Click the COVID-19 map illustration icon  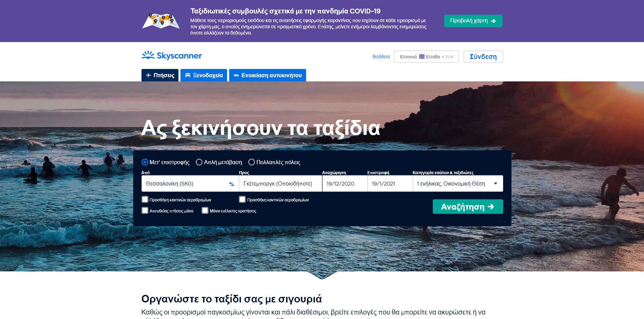pos(161,21)
